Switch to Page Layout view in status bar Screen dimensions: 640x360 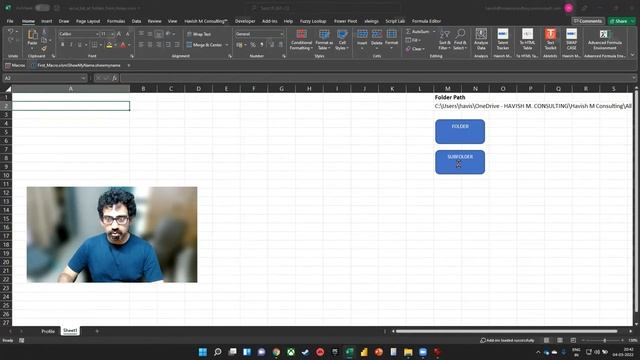coord(560,340)
